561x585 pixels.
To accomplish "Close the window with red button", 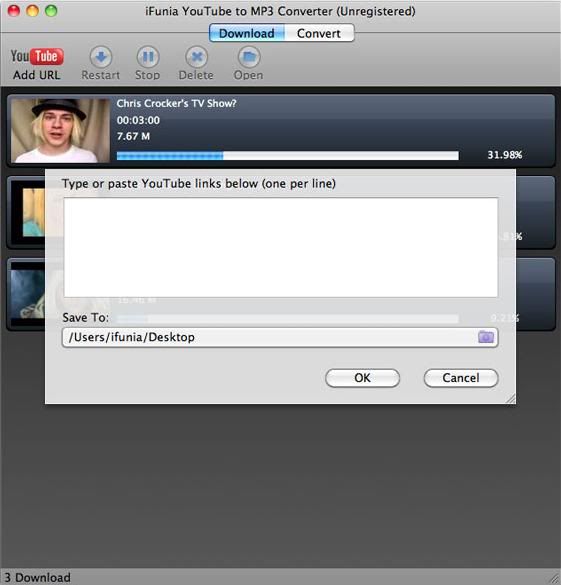I will (x=14, y=11).
